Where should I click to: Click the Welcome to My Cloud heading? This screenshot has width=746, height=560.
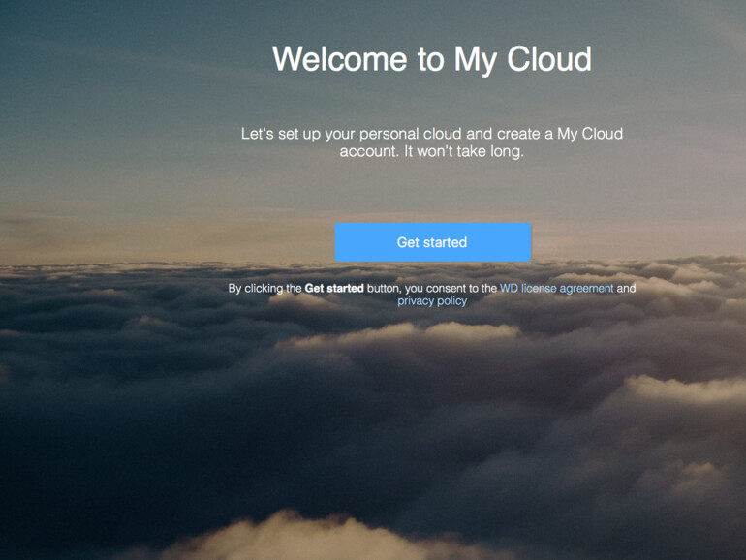pos(432,59)
